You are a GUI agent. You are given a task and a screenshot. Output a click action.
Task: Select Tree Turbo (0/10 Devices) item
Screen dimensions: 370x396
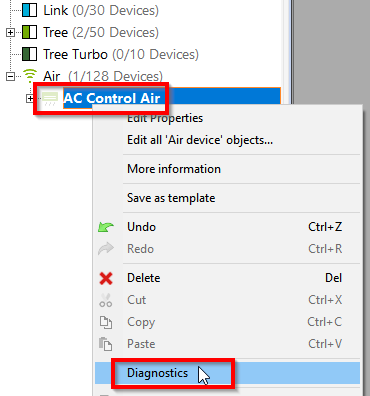121,54
